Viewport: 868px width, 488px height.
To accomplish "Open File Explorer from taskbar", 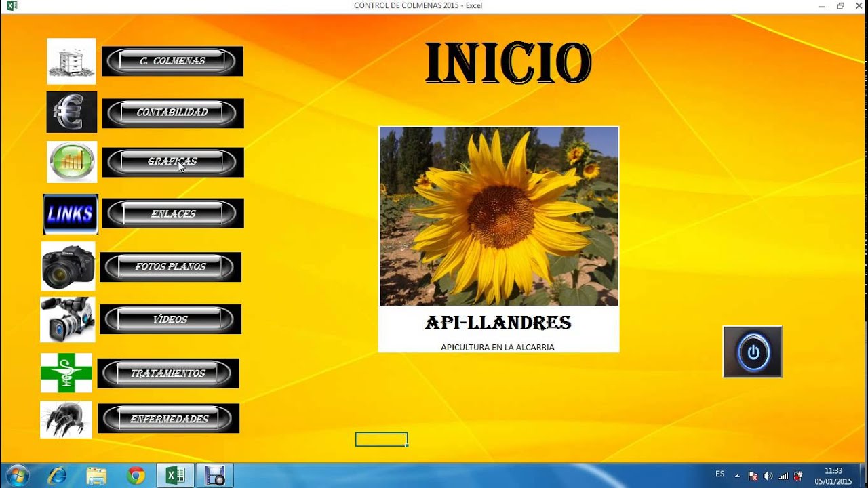I will tap(96, 476).
